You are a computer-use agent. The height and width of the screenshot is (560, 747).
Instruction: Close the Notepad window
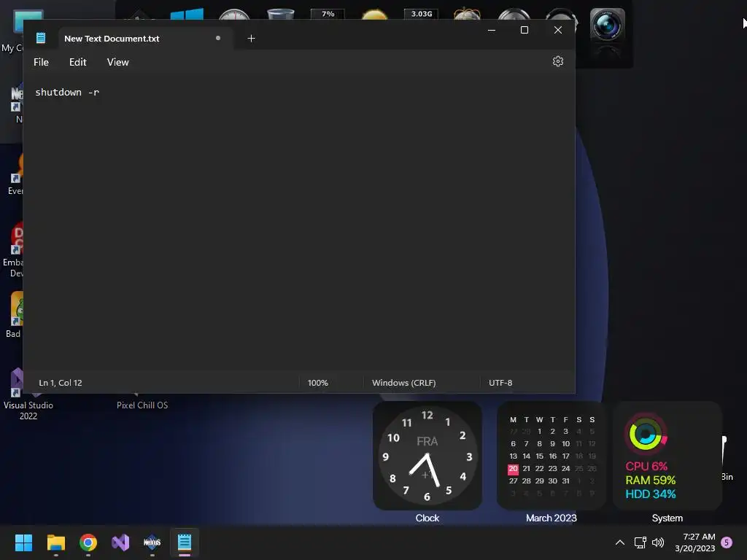558,30
